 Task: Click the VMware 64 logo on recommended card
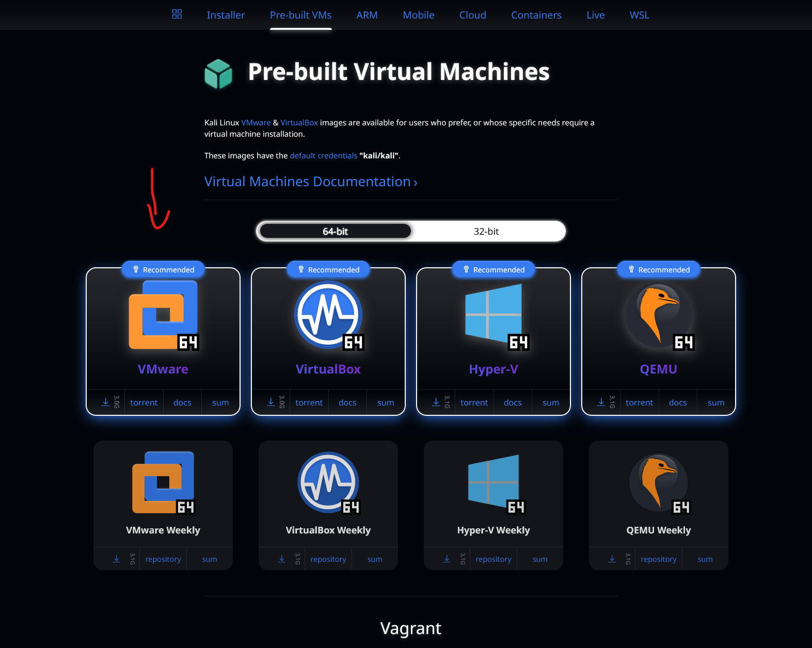pos(163,315)
